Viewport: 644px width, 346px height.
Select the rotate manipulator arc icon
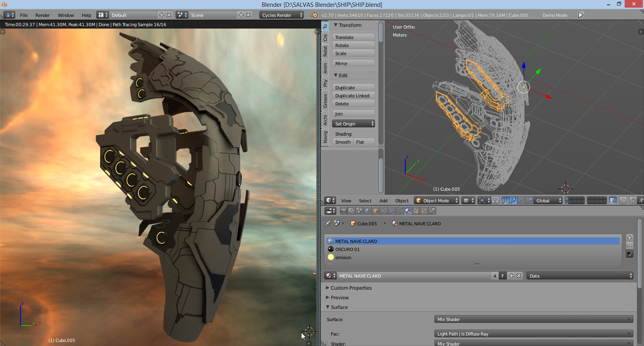(x=521, y=200)
